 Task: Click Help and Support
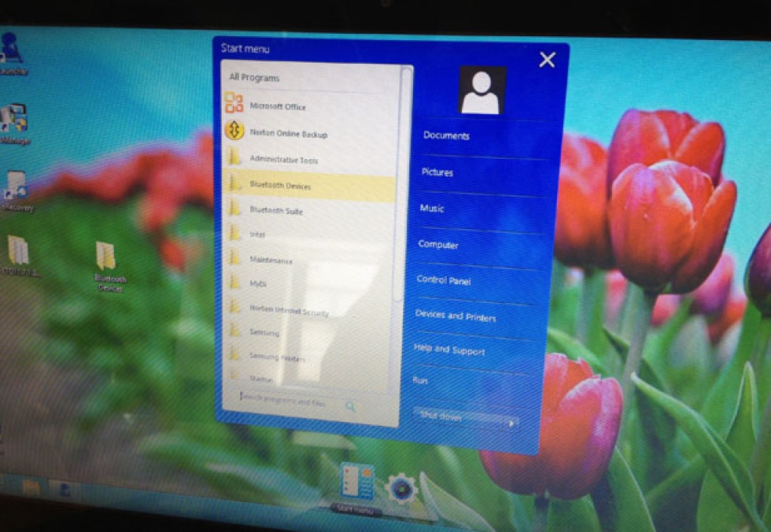click(x=451, y=351)
